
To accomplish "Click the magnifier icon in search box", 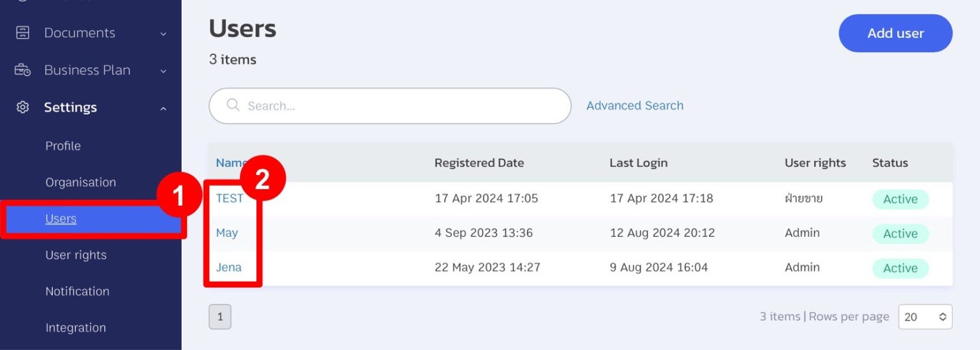I will [x=233, y=105].
